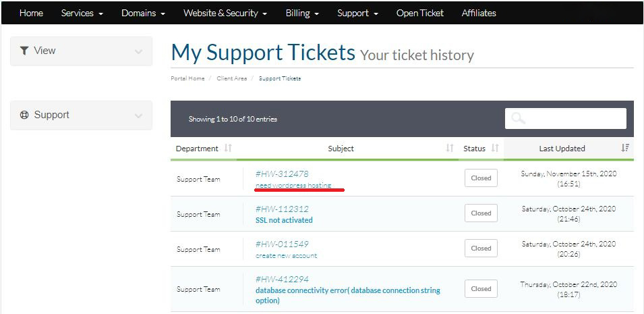Expand the View sidebar panel chevron
The width and height of the screenshot is (644, 314).
coord(138,51)
